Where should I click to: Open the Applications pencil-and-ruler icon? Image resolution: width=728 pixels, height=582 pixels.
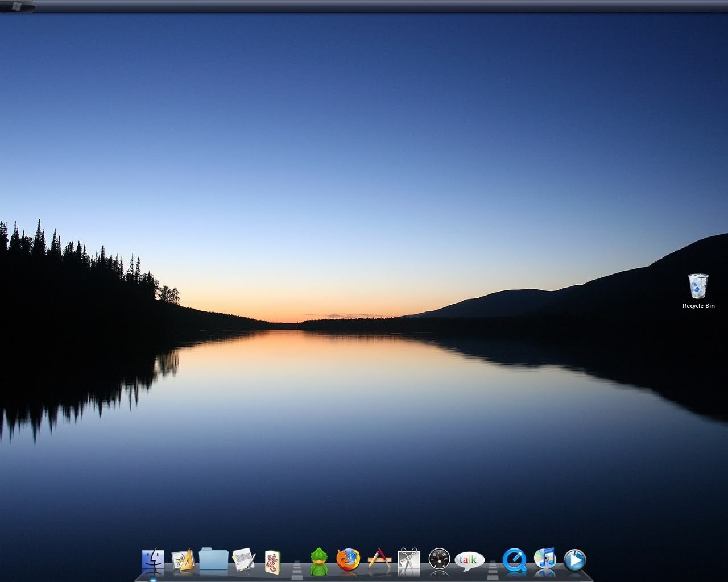(379, 560)
